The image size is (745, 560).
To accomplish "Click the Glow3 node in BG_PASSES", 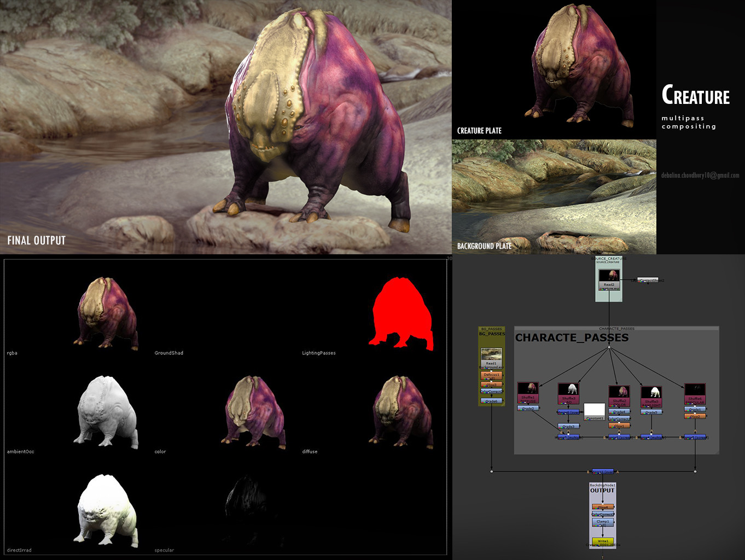I will (491, 384).
